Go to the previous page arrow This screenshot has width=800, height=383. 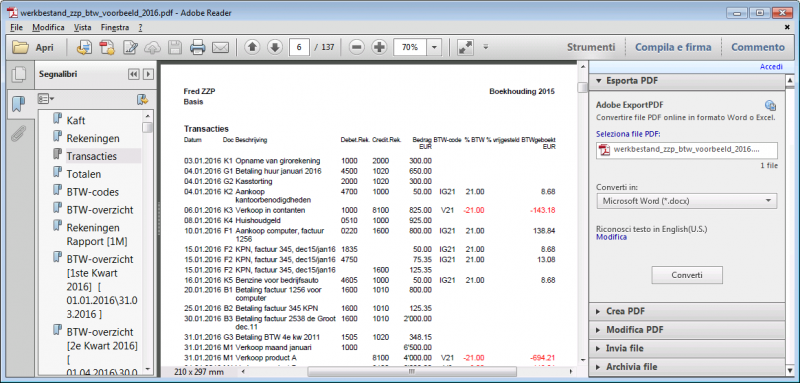coord(252,47)
